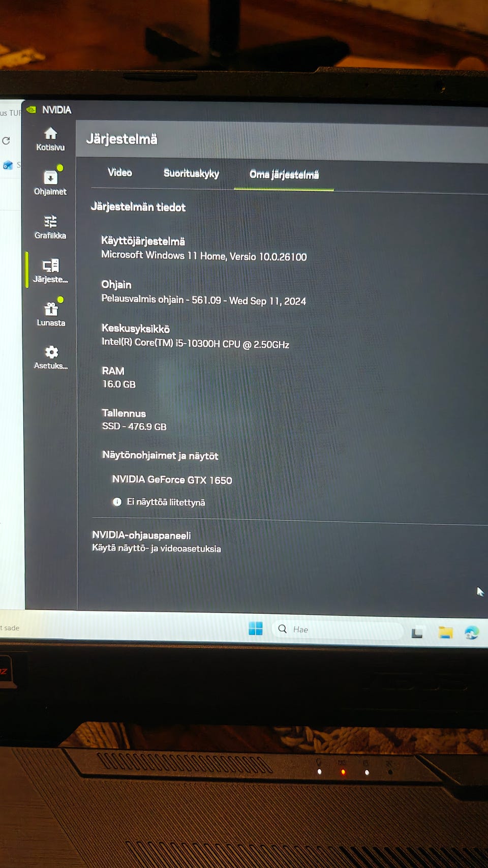This screenshot has height=868, width=488.
Task: Click the RAM label
Action: [113, 371]
